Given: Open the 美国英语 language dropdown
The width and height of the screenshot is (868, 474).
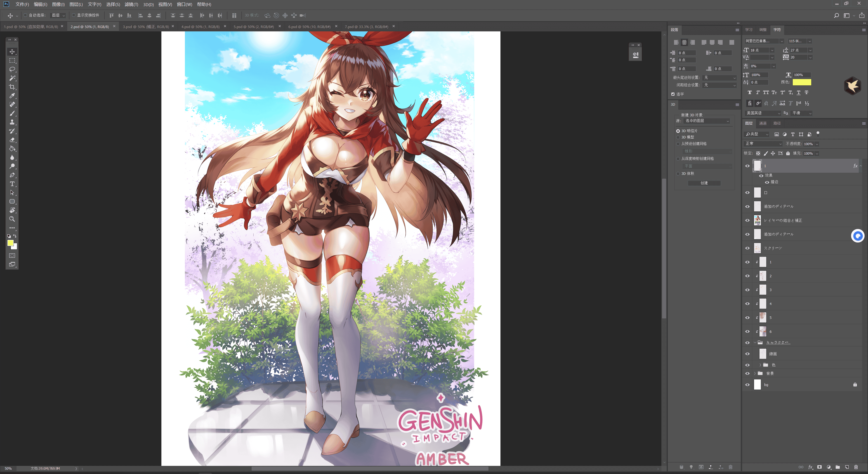Looking at the screenshot, I should [x=763, y=113].
